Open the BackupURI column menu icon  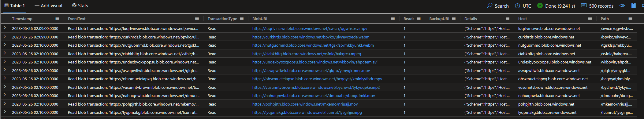[454, 19]
